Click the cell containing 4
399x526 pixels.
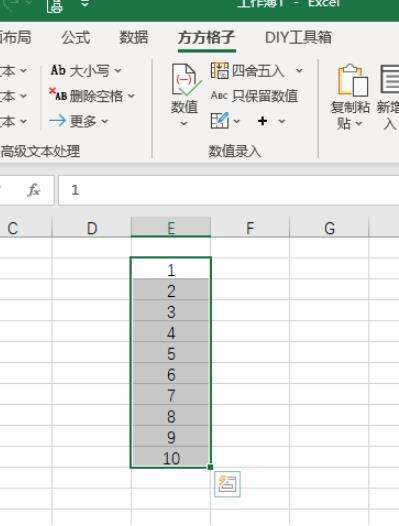pos(171,332)
